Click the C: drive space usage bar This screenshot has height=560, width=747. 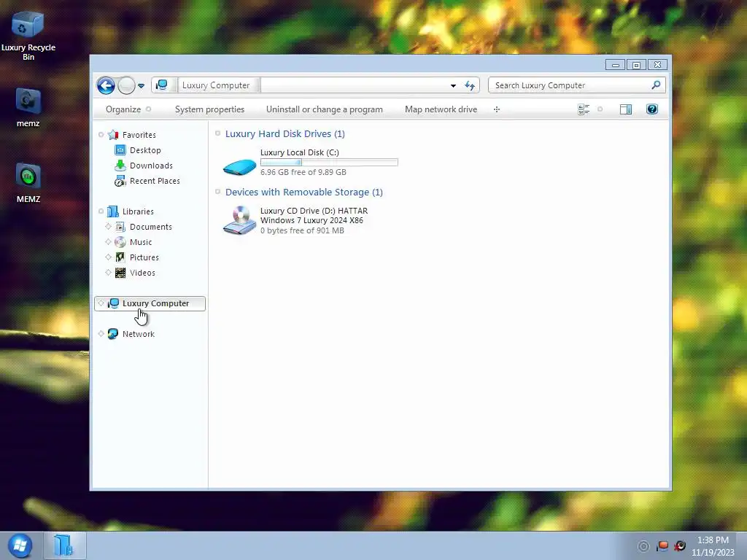pyautogui.click(x=329, y=163)
